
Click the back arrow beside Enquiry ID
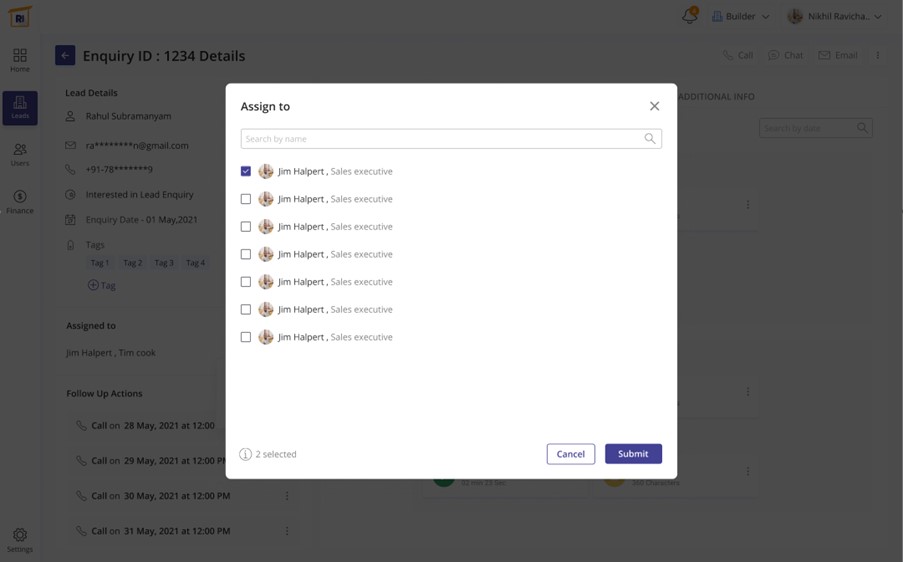click(65, 56)
